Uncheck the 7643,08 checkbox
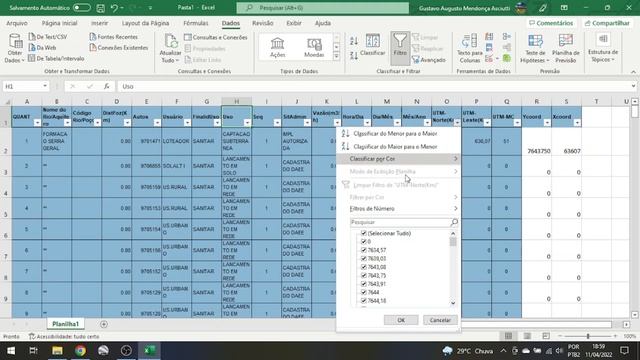Image resolution: width=640 pixels, height=360 pixels. pyautogui.click(x=364, y=267)
